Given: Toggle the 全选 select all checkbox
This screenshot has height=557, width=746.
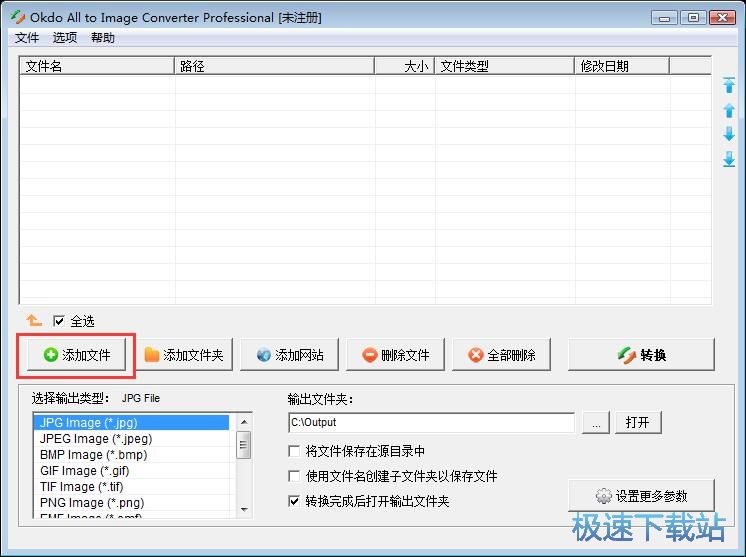Looking at the screenshot, I should coord(59,321).
